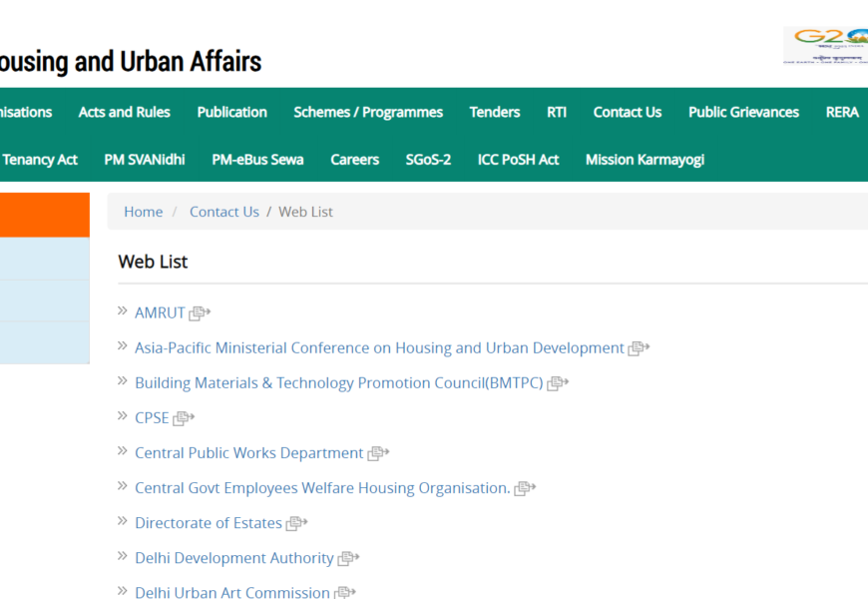Open the Publication menu

coord(231,112)
